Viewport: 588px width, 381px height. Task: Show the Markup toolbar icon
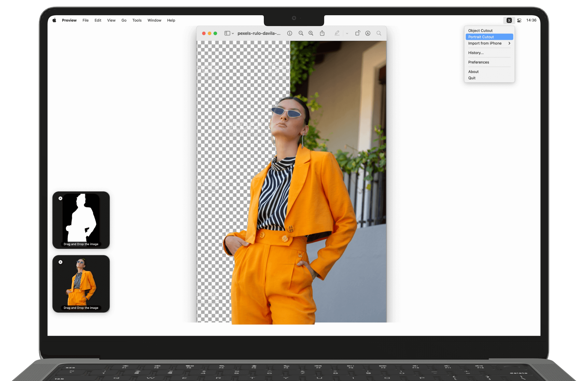tap(368, 33)
